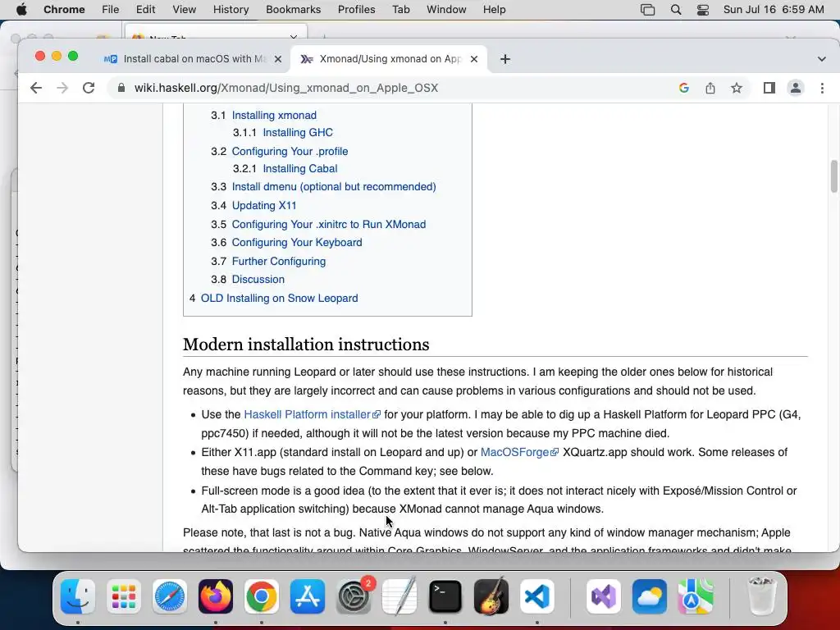Open Control Center in menu bar
Screen dimensions: 840x630
[703, 10]
